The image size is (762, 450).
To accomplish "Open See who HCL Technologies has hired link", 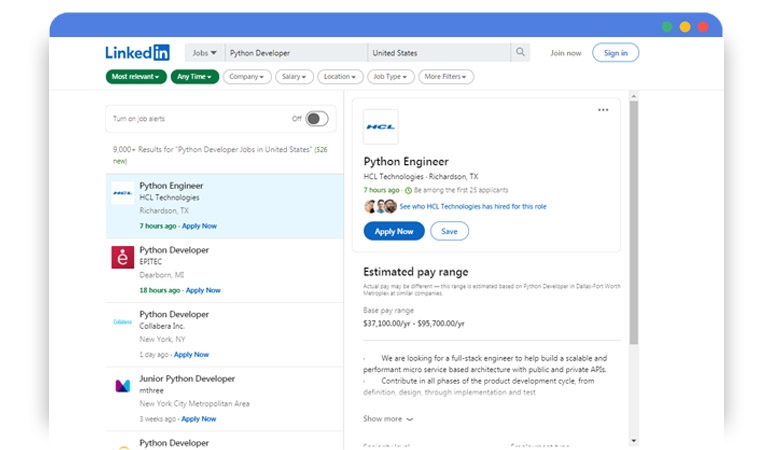I will tap(472, 207).
